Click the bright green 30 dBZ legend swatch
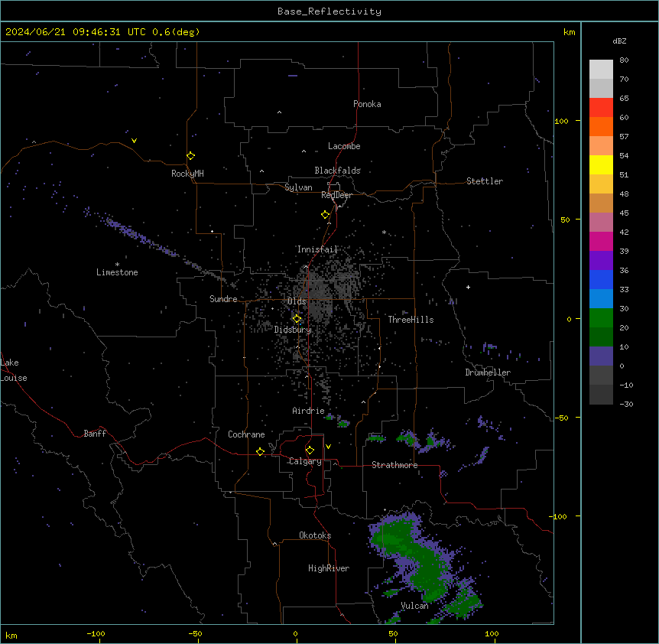 coord(601,318)
